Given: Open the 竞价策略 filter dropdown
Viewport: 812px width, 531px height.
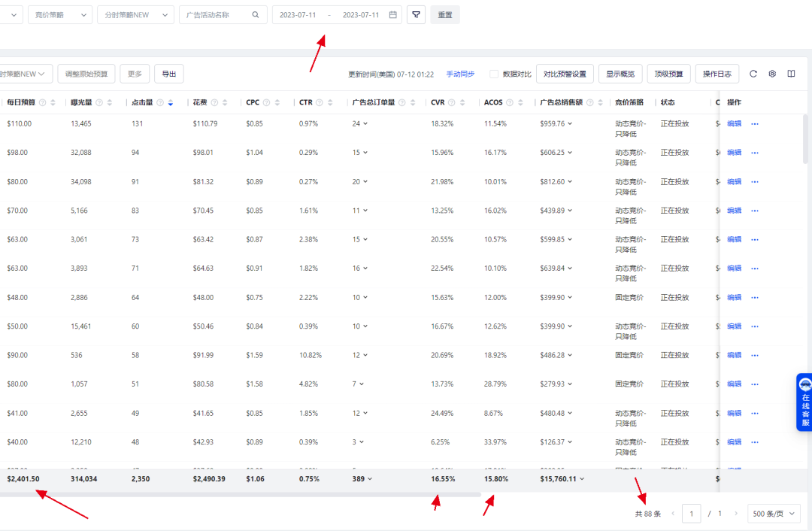Looking at the screenshot, I should pyautogui.click(x=60, y=15).
